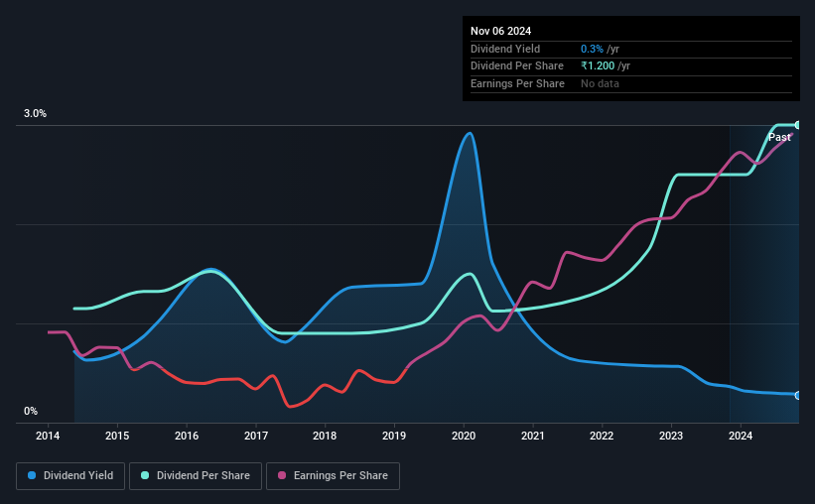Click the 2021 x-axis label
815x504 pixels.
(533, 436)
